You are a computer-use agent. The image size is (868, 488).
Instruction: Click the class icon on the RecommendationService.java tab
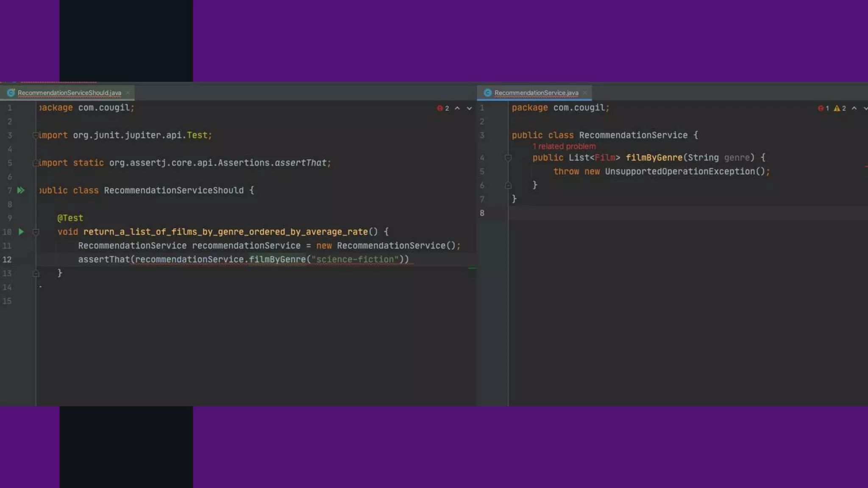pos(487,93)
